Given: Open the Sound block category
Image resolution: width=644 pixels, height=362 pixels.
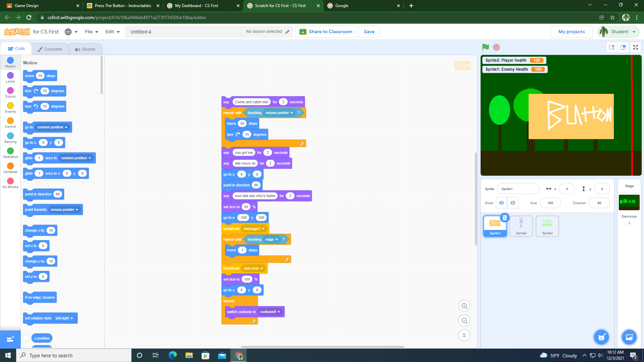Looking at the screenshot, I should click(x=10, y=93).
